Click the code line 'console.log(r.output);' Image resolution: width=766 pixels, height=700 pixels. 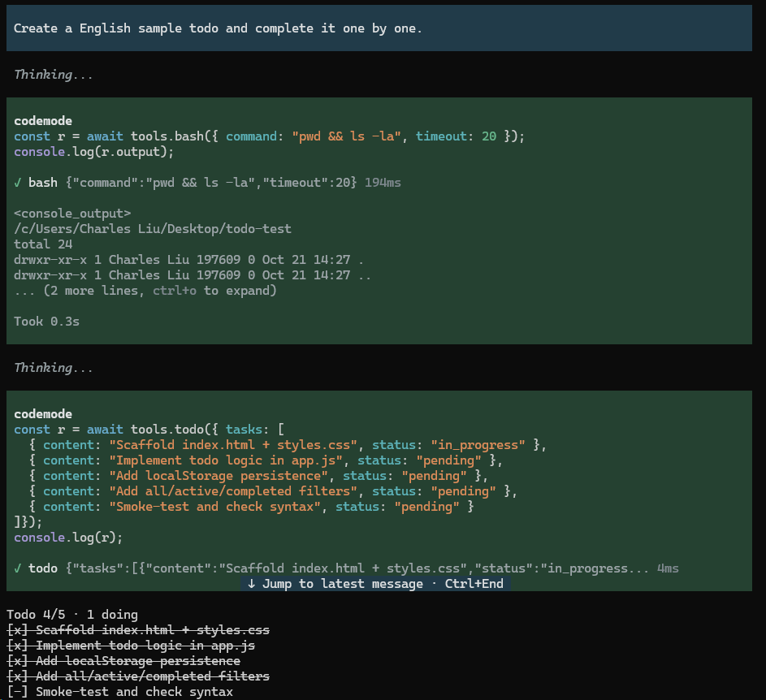(x=93, y=152)
